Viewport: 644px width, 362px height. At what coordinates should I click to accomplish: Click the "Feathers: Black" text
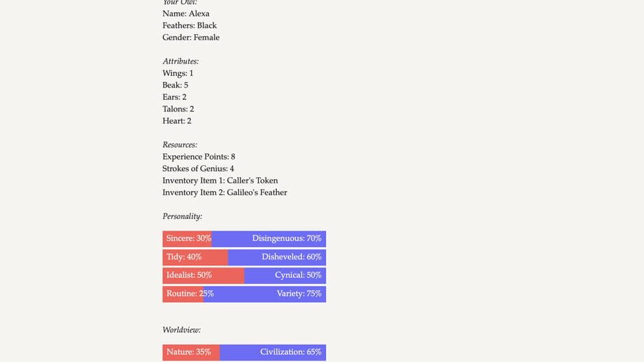click(189, 25)
